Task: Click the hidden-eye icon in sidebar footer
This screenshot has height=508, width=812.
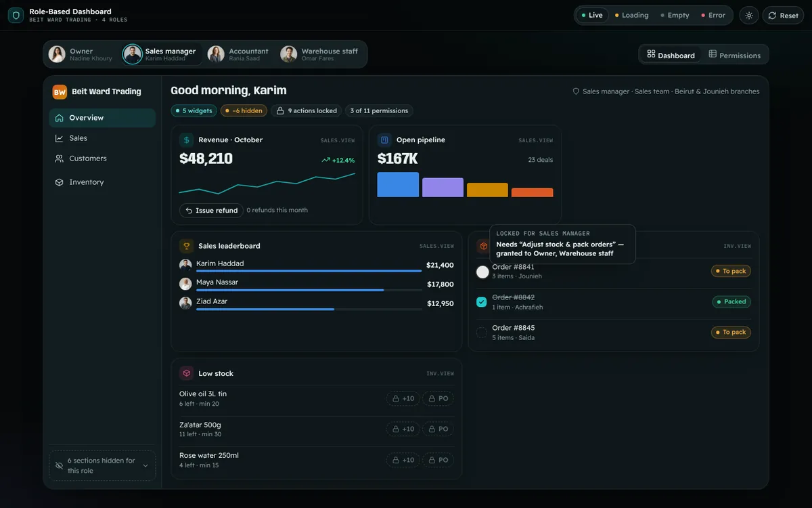Action: 59,466
